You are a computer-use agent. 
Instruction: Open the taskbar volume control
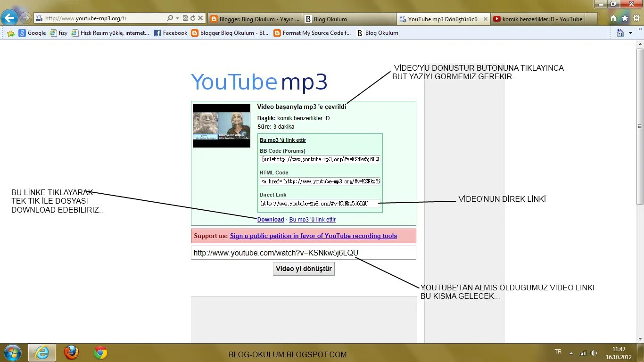(594, 352)
